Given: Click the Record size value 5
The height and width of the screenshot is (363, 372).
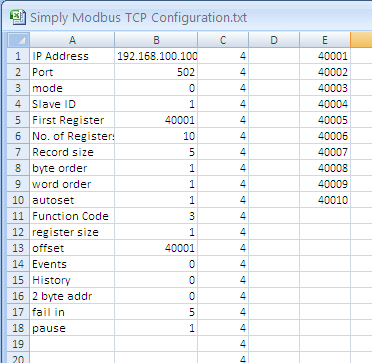Looking at the screenshot, I should tap(156, 152).
